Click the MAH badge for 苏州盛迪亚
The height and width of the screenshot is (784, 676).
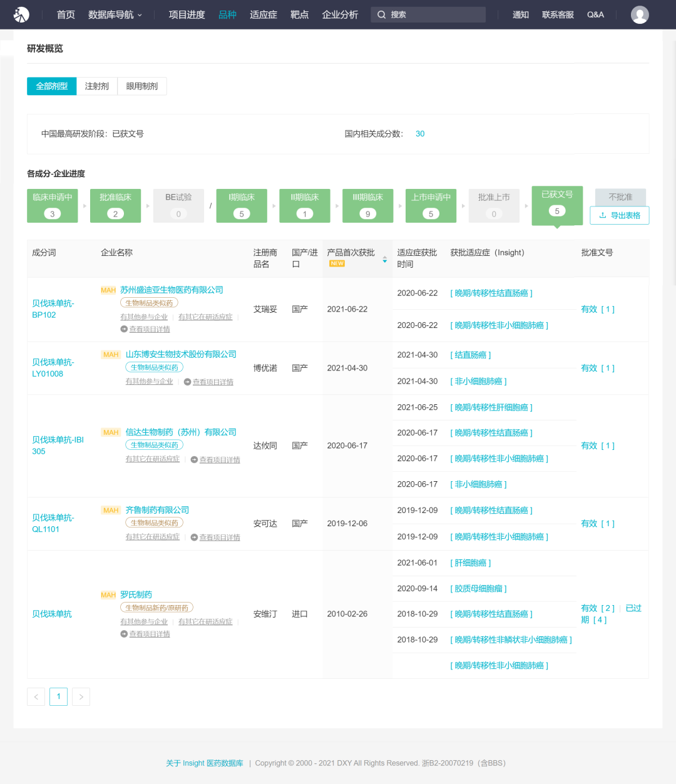108,290
